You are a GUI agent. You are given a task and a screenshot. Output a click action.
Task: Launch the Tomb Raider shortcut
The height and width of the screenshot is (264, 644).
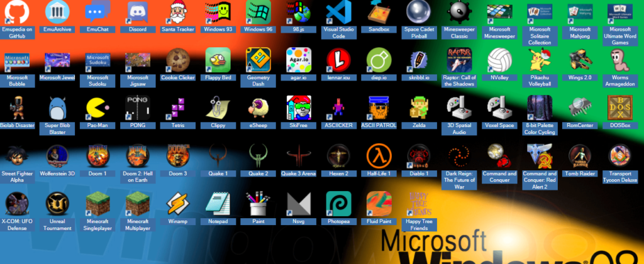pos(580,156)
